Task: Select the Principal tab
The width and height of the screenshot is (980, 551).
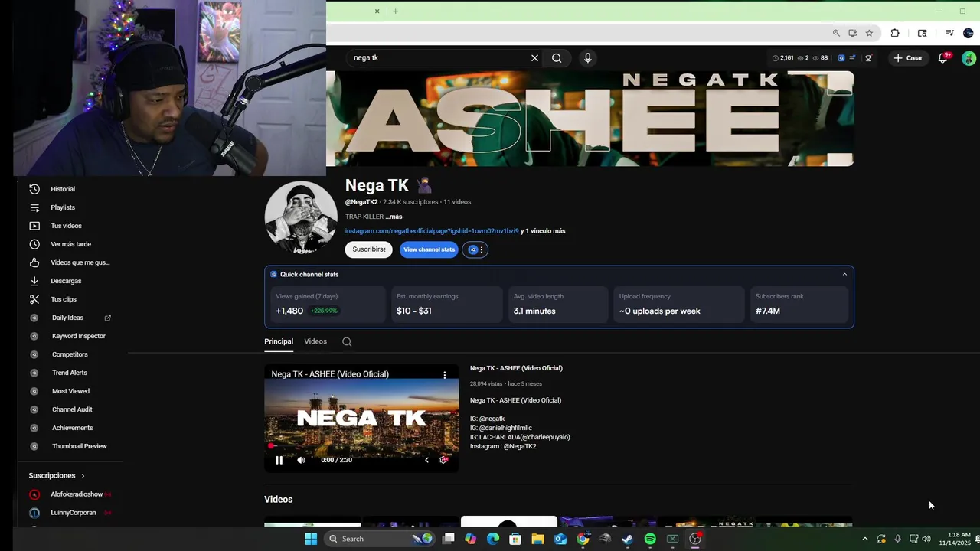Action: [x=279, y=341]
